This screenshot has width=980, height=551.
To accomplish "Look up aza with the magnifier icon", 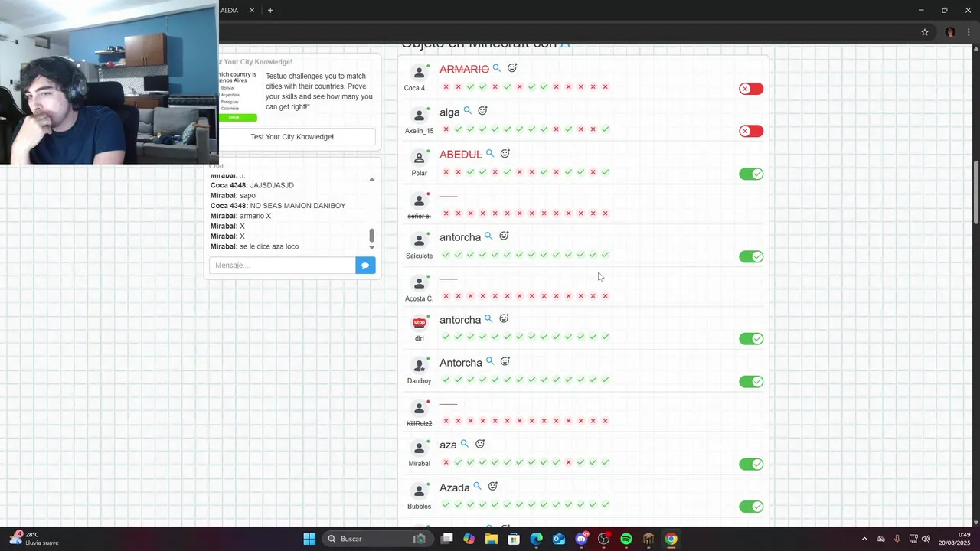I will [464, 445].
